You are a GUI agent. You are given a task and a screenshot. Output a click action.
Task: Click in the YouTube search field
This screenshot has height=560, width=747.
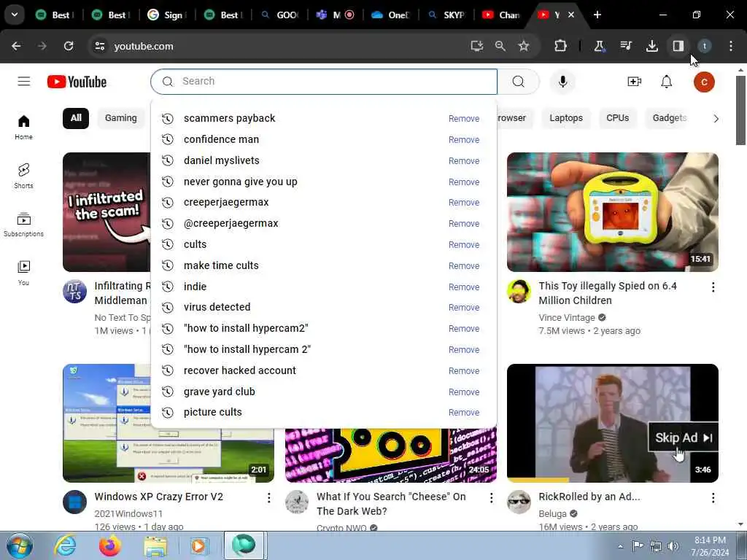(324, 82)
